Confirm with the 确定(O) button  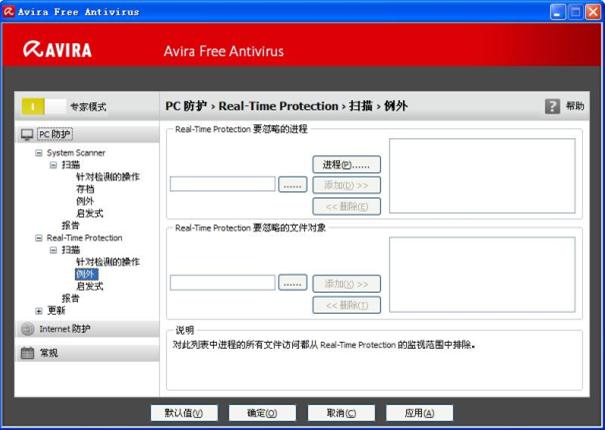pyautogui.click(x=262, y=413)
